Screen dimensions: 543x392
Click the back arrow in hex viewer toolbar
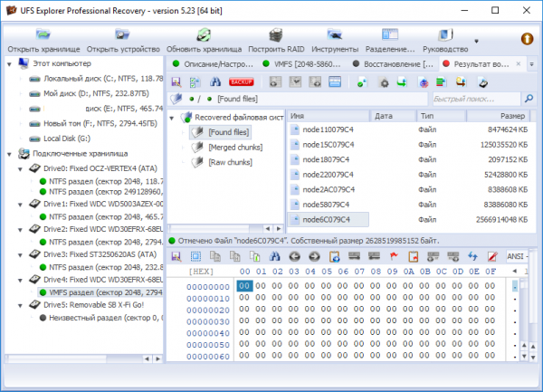point(295,256)
